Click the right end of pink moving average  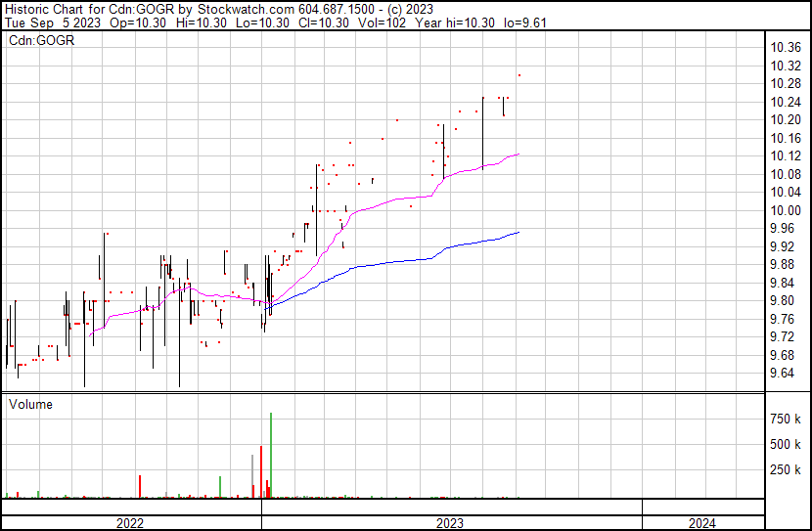[x=519, y=154]
